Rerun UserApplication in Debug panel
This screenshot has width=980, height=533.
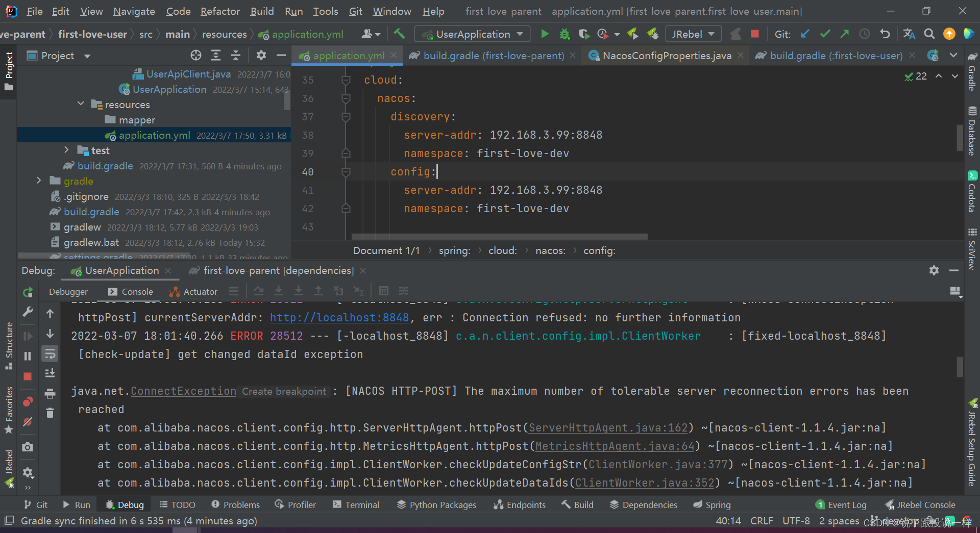pos(28,292)
